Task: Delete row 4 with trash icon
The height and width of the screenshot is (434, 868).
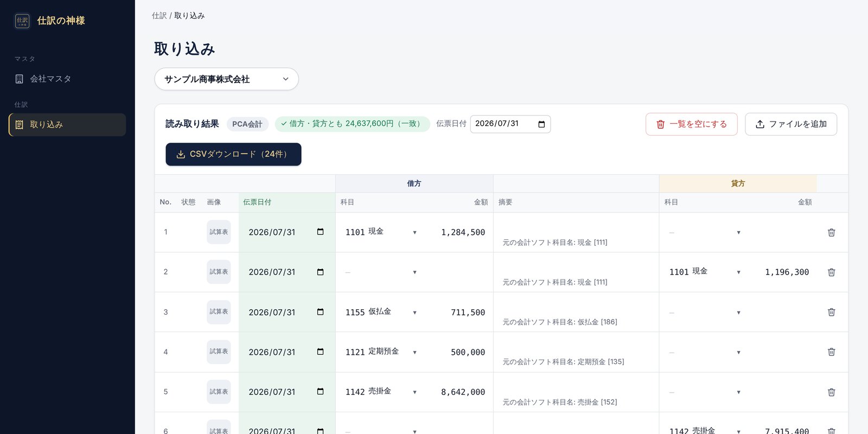Action: point(831,352)
